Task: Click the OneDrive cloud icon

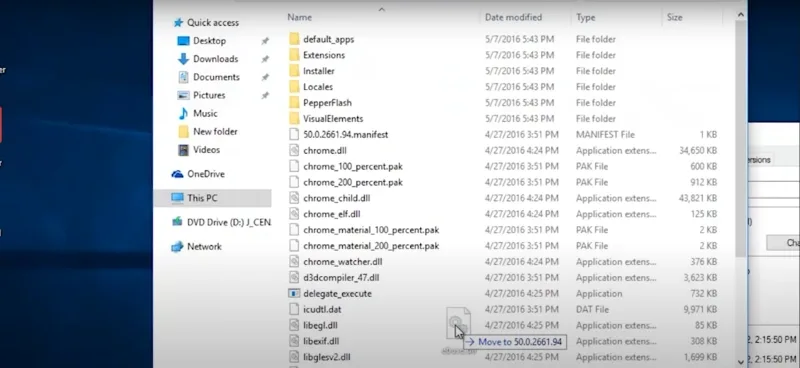Action: click(x=178, y=174)
